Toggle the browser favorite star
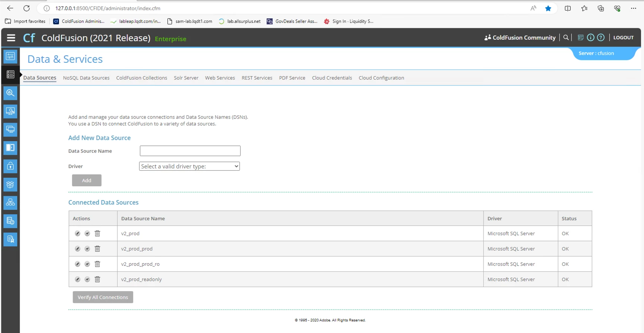This screenshot has height=333, width=644. tap(548, 8)
